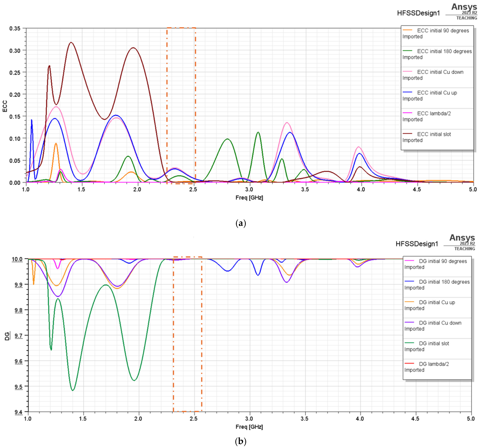Click the 9.4 tick label on the DG axis
This screenshot has width=479, height=448.
pyautogui.click(x=19, y=412)
